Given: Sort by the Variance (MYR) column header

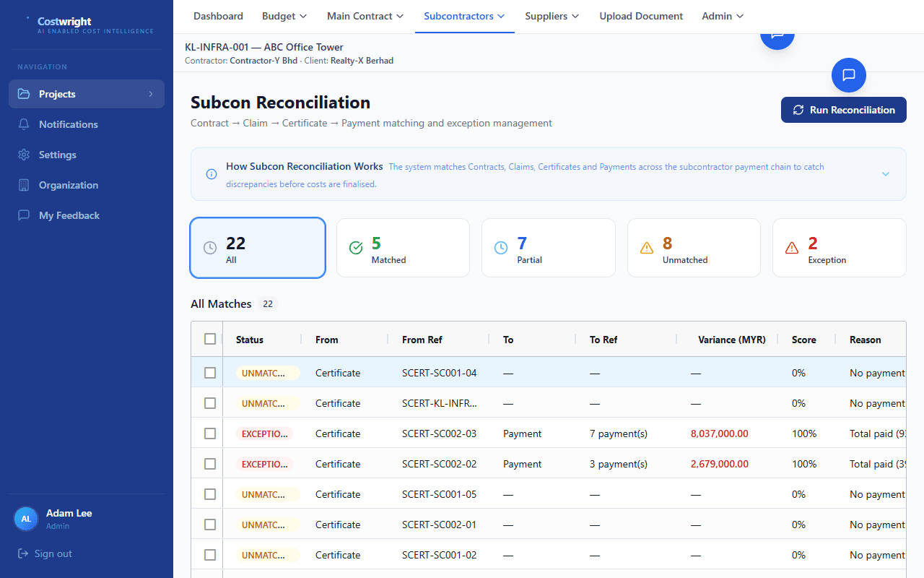Looking at the screenshot, I should [x=732, y=340].
